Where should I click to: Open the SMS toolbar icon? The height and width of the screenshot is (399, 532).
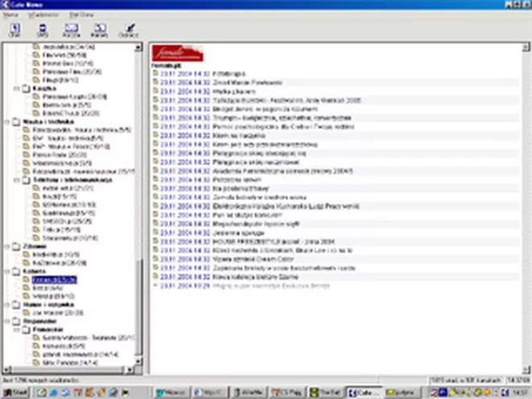pyautogui.click(x=42, y=30)
